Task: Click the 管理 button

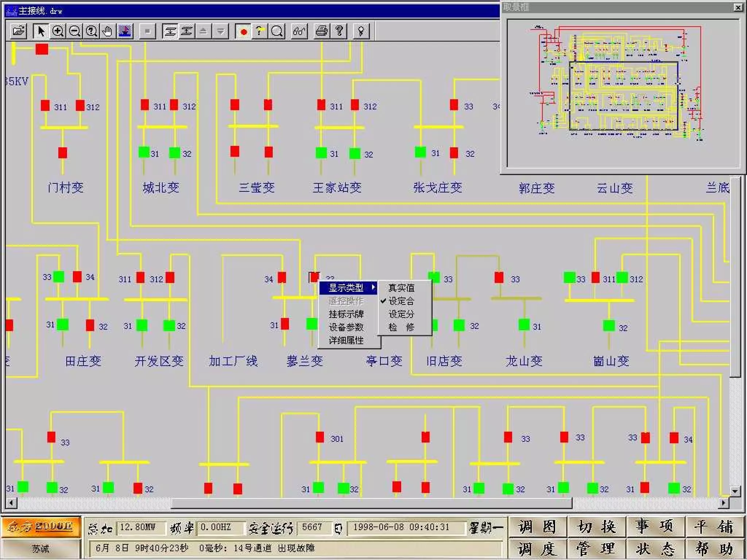Action: [596, 549]
